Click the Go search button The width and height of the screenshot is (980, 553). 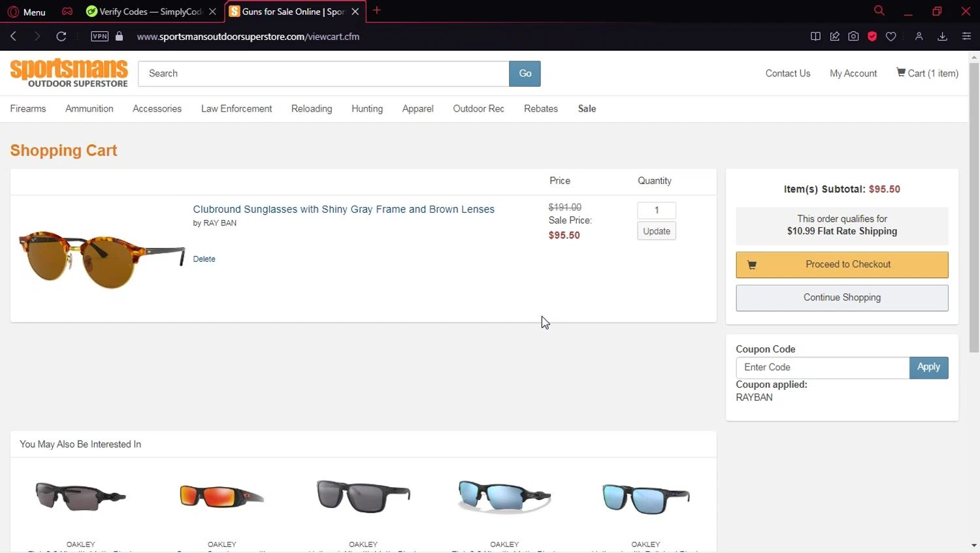[525, 74]
